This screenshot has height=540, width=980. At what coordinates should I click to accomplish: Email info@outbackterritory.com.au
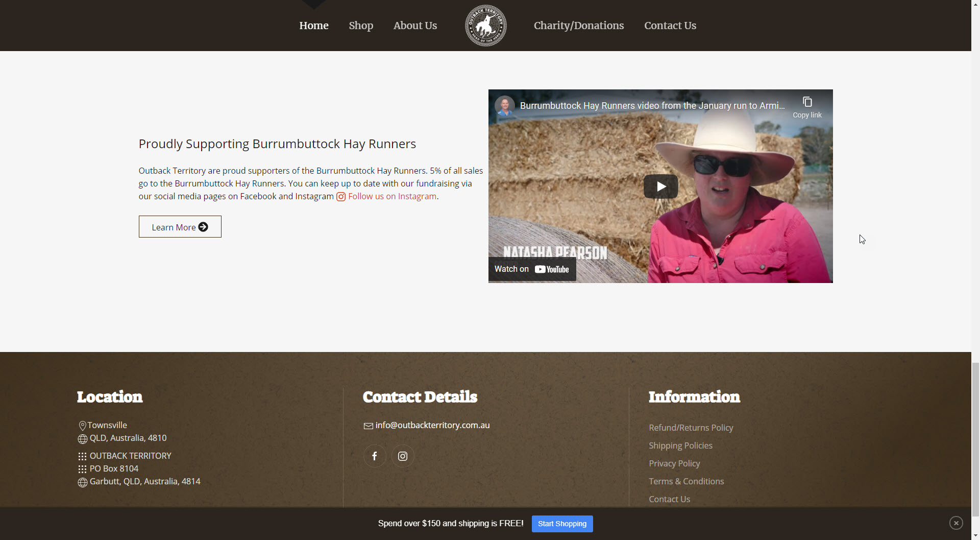tap(432, 425)
